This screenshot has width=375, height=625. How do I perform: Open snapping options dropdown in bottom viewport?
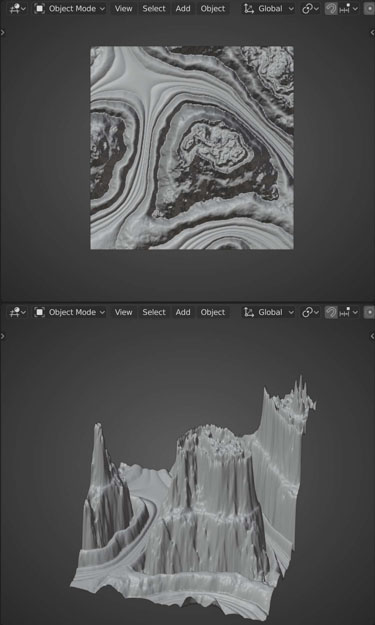pyautogui.click(x=349, y=312)
